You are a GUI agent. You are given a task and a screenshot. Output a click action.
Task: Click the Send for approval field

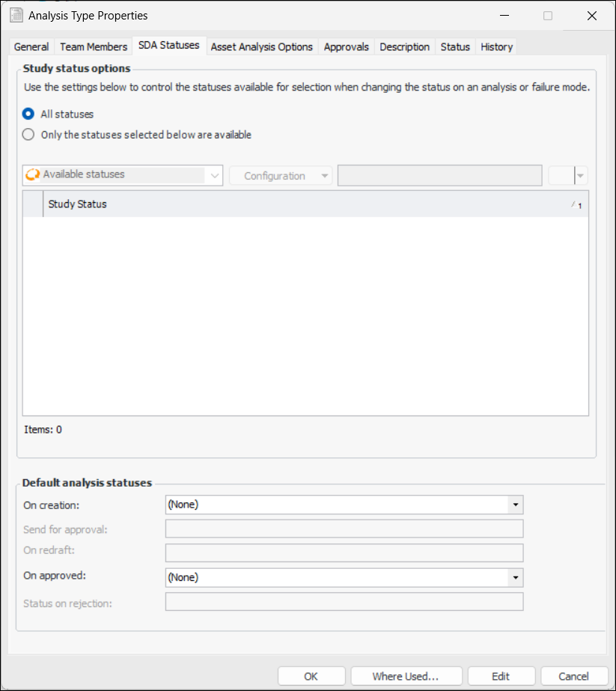click(x=344, y=529)
